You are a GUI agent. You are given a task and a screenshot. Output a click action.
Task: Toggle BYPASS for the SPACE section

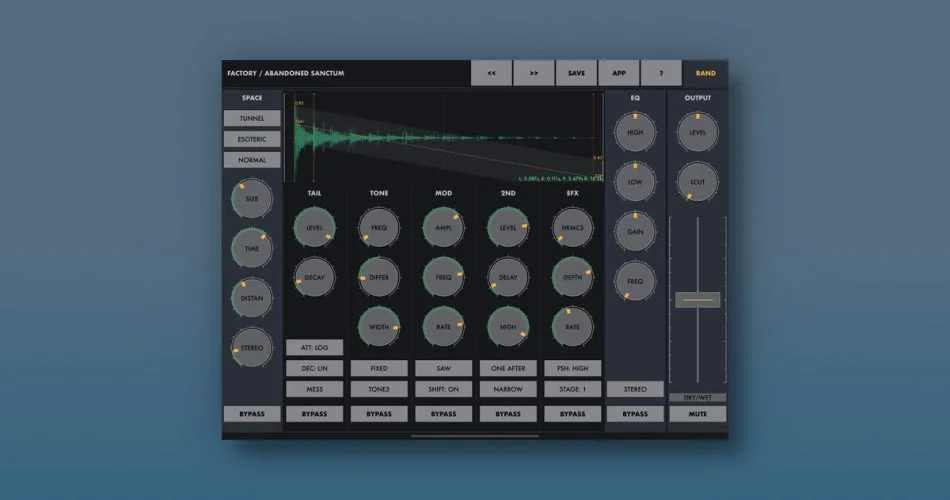coord(251,414)
